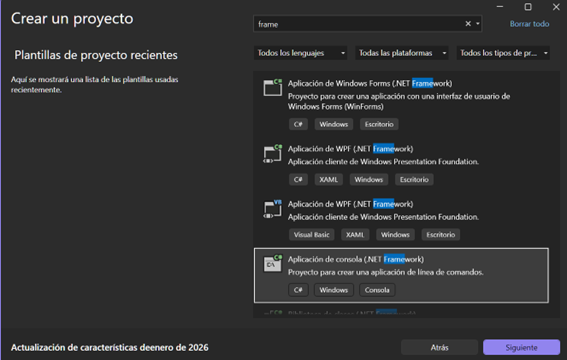Click the 'Visual Basic' tag
This screenshot has width=567, height=360.
coord(311,235)
